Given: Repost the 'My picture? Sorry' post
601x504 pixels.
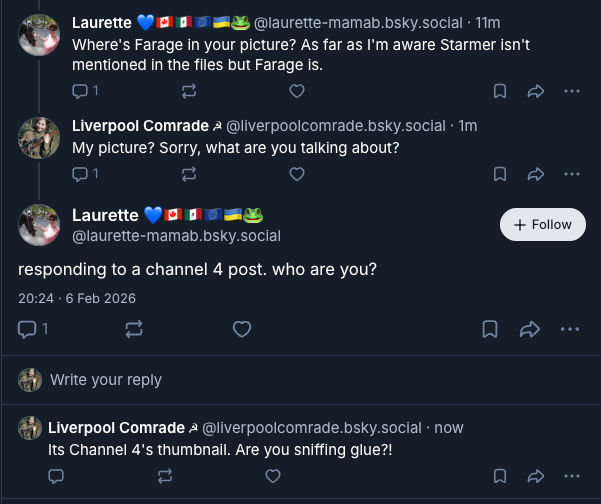Looking at the screenshot, I should pyautogui.click(x=189, y=174).
